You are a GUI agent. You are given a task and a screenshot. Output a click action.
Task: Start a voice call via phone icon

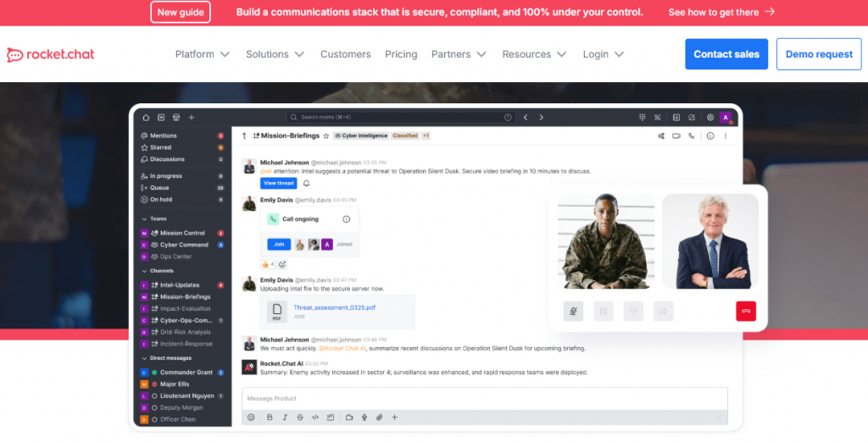coord(692,135)
